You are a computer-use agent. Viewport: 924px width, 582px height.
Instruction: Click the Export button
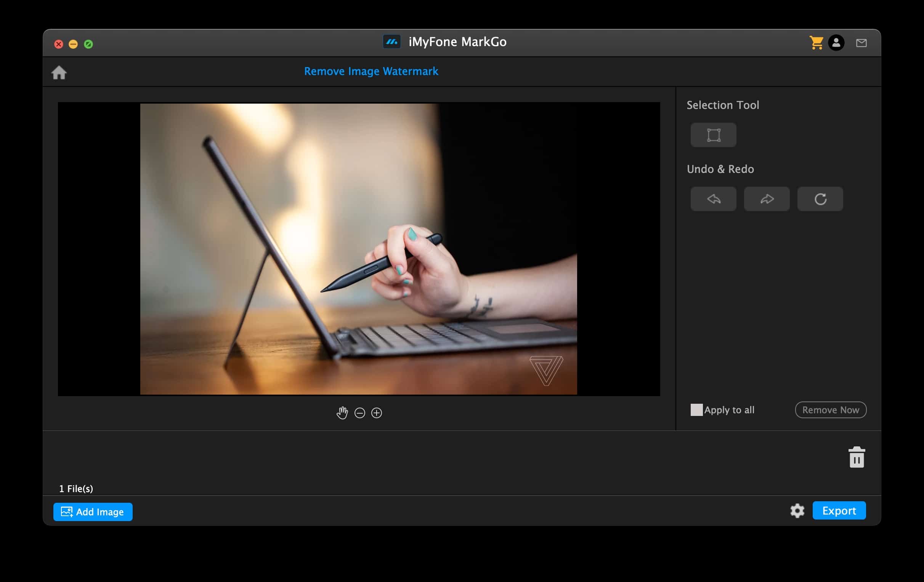tap(839, 511)
